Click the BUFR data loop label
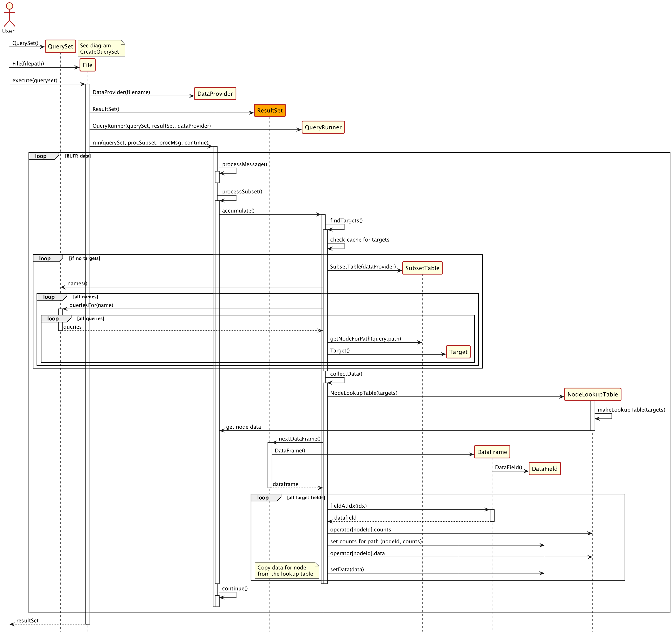Viewport: 672px width, 634px height. click(77, 156)
